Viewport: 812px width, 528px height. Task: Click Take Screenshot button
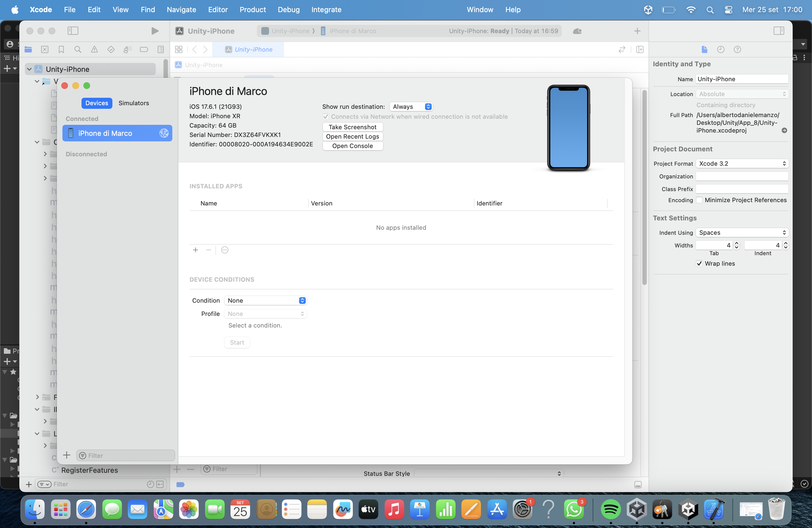coord(352,127)
